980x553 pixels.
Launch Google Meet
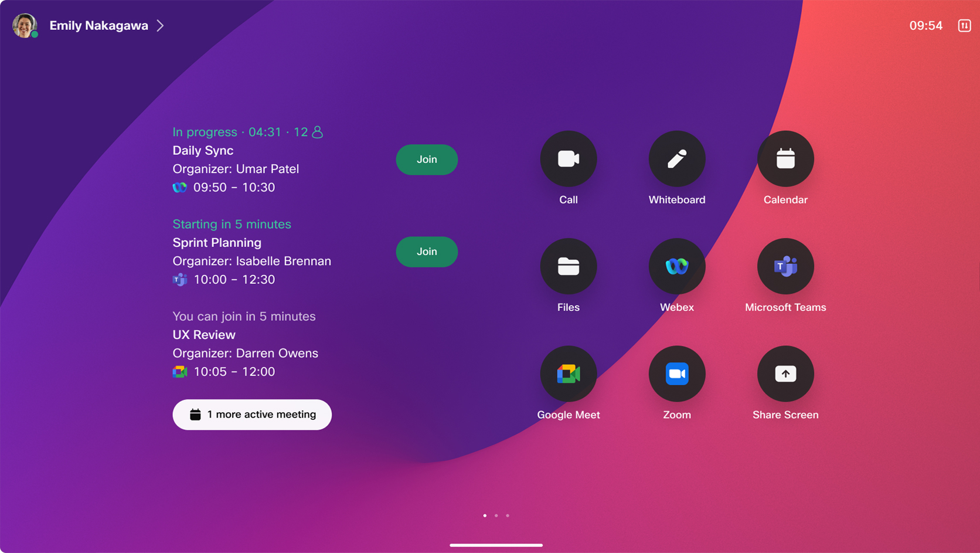[x=568, y=374]
